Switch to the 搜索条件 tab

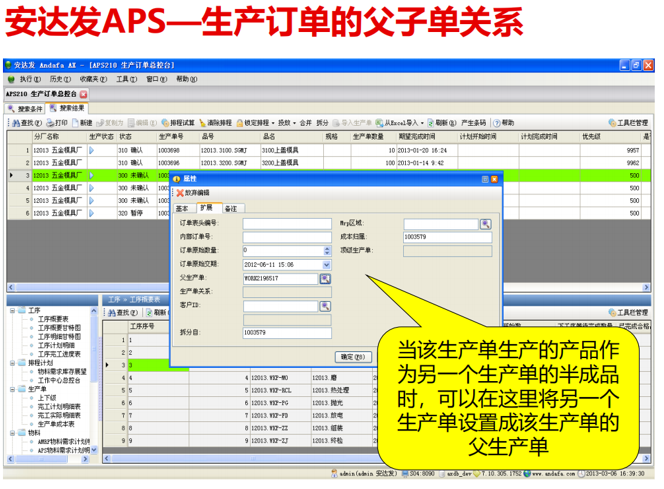coord(25,109)
